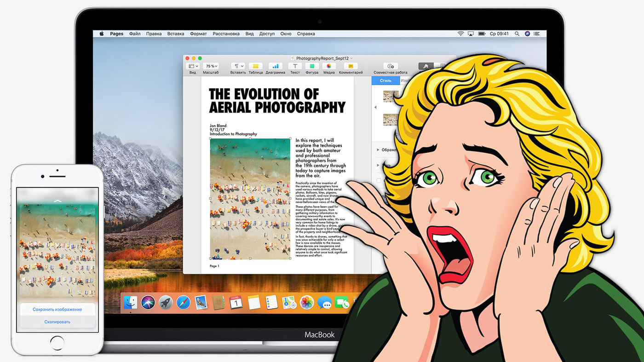Open the Pages application menu
Screen dimensions: 644x362
pyautogui.click(x=117, y=34)
